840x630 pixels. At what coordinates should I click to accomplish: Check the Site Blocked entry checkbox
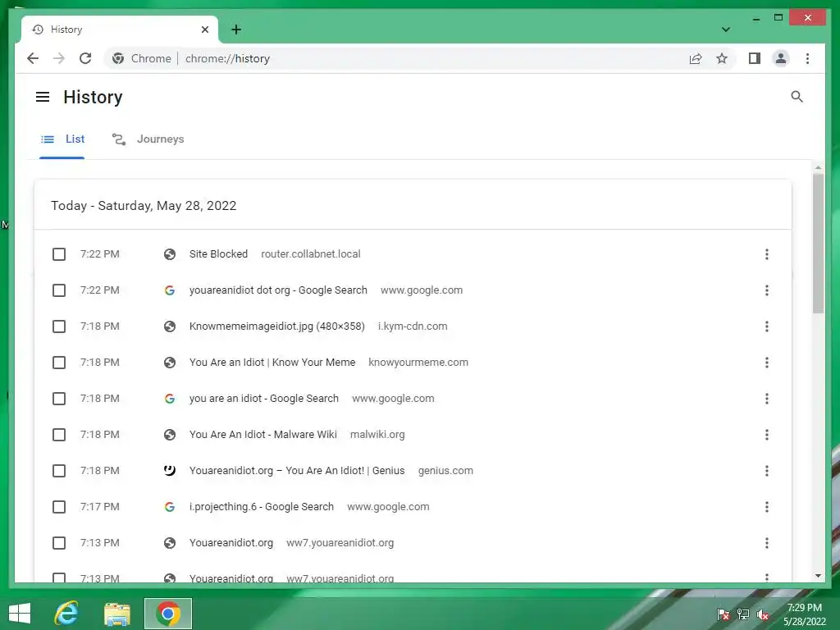(59, 254)
